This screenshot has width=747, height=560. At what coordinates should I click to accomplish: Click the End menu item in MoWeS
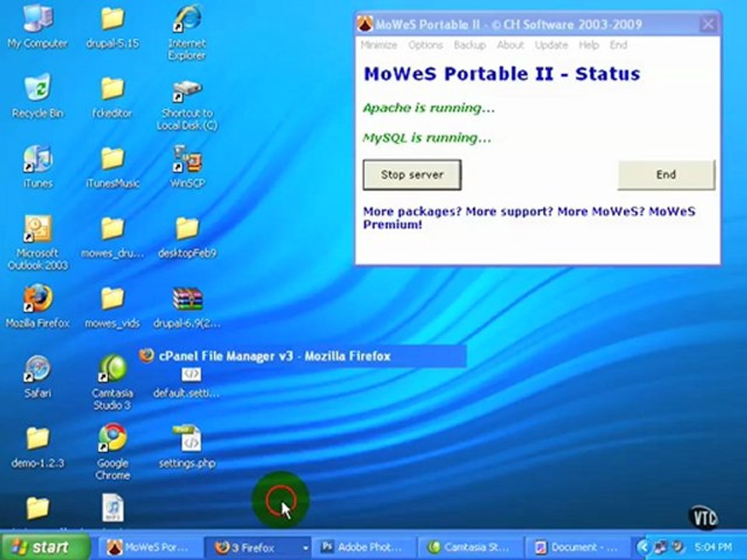[619, 45]
